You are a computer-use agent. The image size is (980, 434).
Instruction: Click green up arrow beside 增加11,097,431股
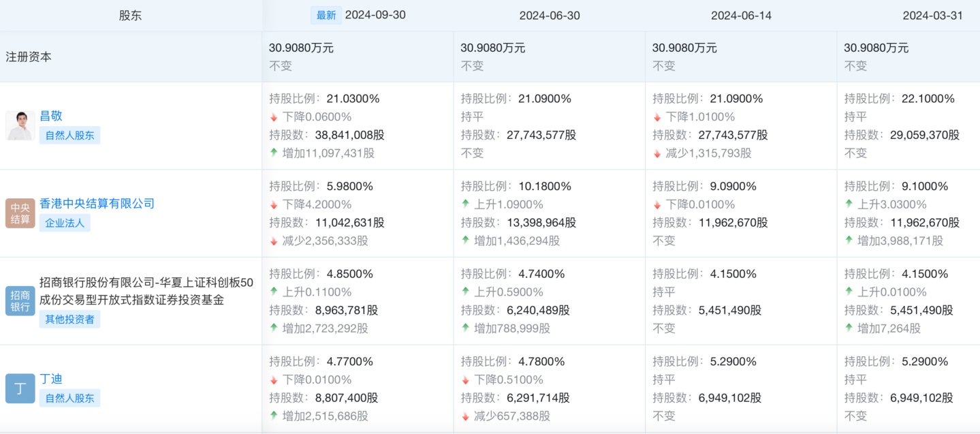pos(274,153)
